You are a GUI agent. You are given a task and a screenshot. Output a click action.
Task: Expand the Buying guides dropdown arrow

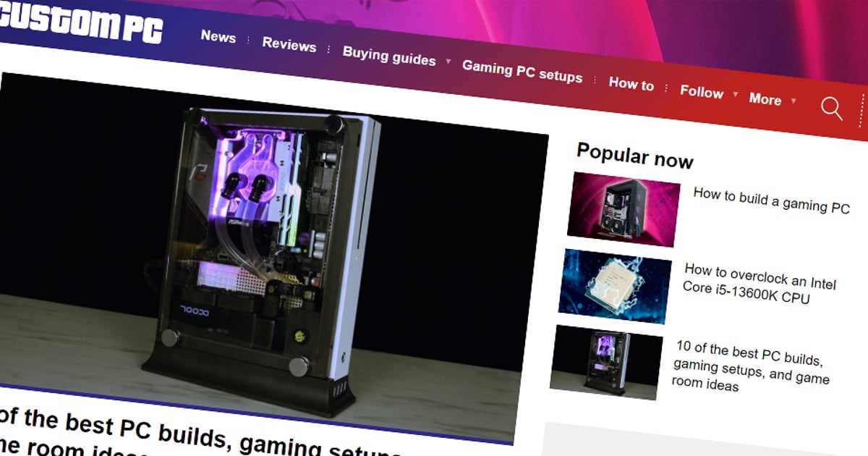point(448,61)
